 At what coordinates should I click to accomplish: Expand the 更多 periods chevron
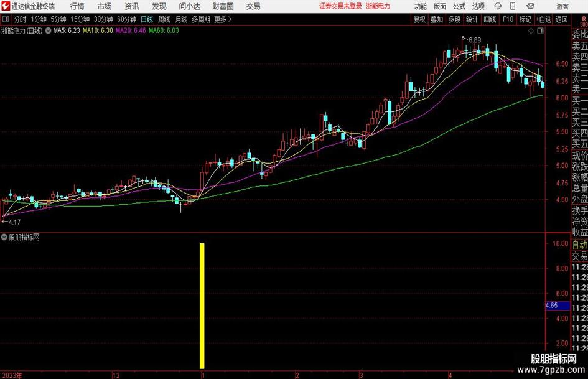coord(230,19)
